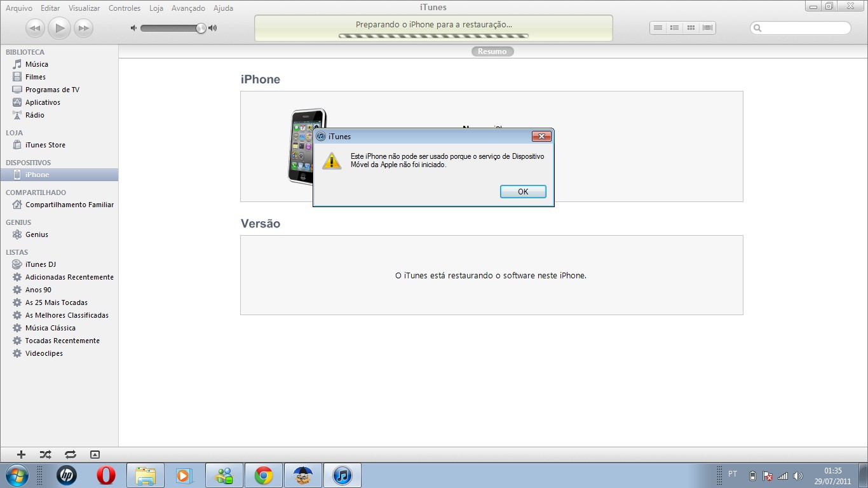Open the Visualizar menu
Image resolution: width=868 pixels, height=488 pixels.
[x=85, y=8]
